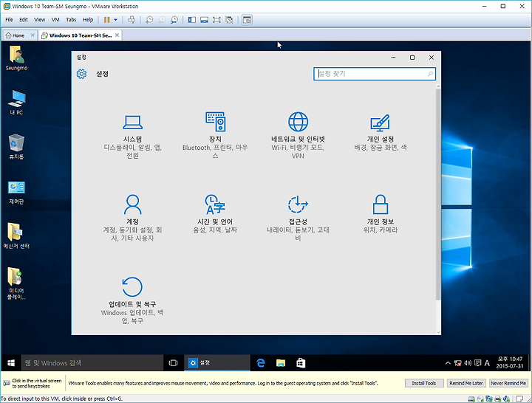Open Task View on the taskbar
Screen dimensions: 532x403
pos(173,363)
